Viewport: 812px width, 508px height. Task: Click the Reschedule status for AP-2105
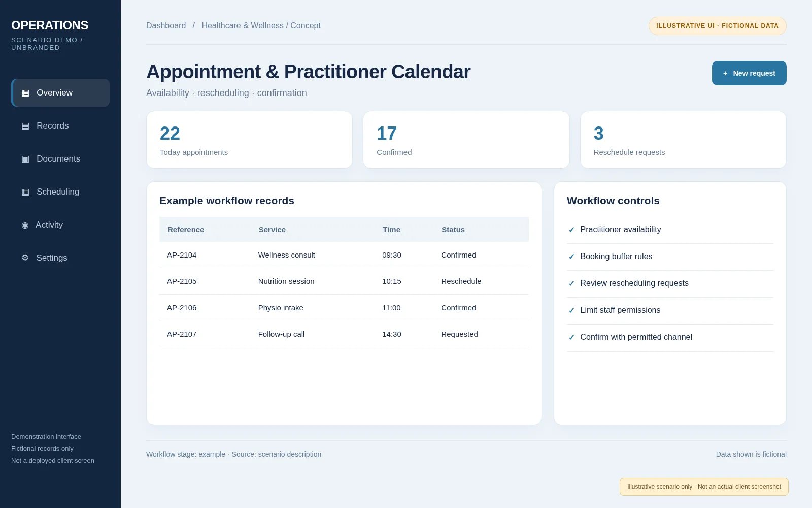tap(461, 281)
